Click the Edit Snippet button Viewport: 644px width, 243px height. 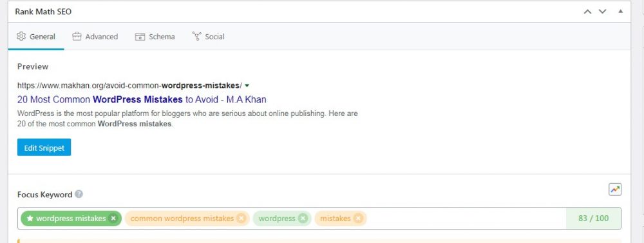coord(44,148)
